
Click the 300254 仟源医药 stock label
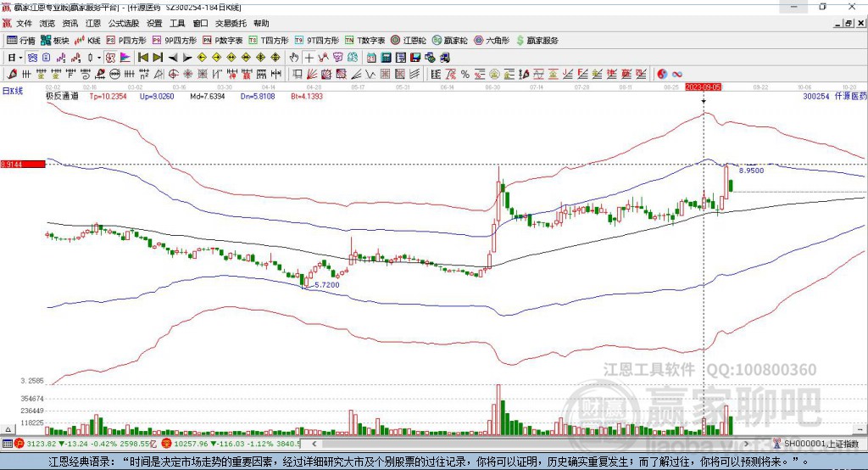click(x=835, y=96)
